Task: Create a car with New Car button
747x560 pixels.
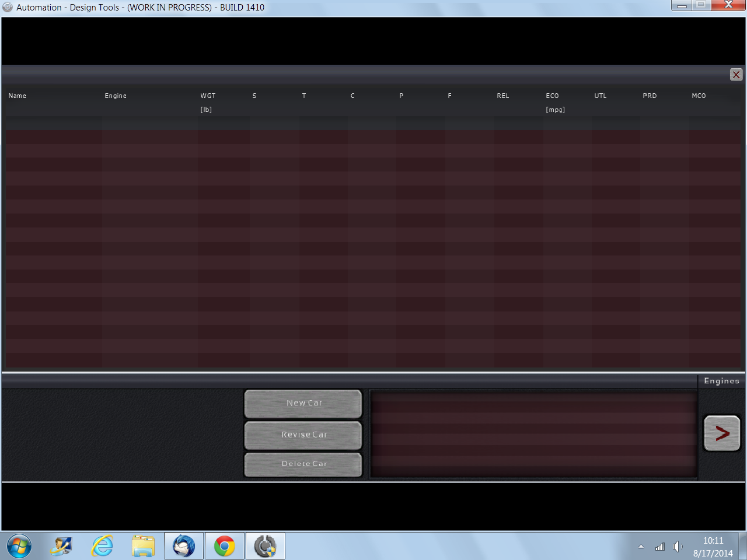Action: 303,403
